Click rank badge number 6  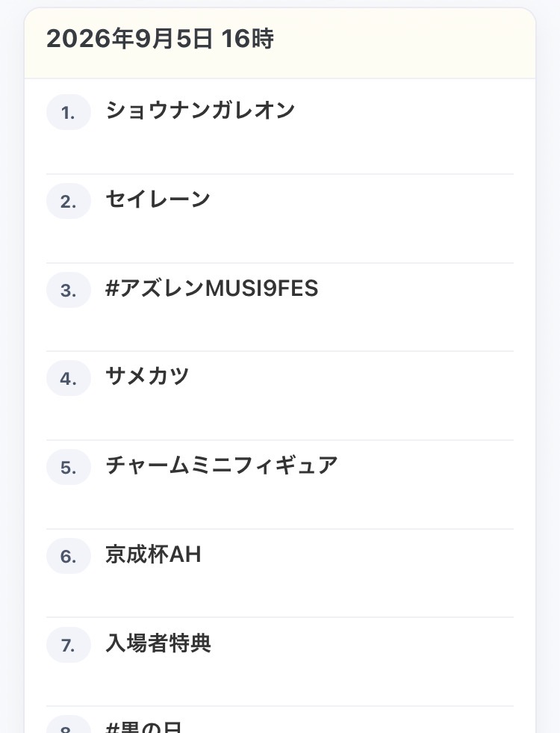68,556
